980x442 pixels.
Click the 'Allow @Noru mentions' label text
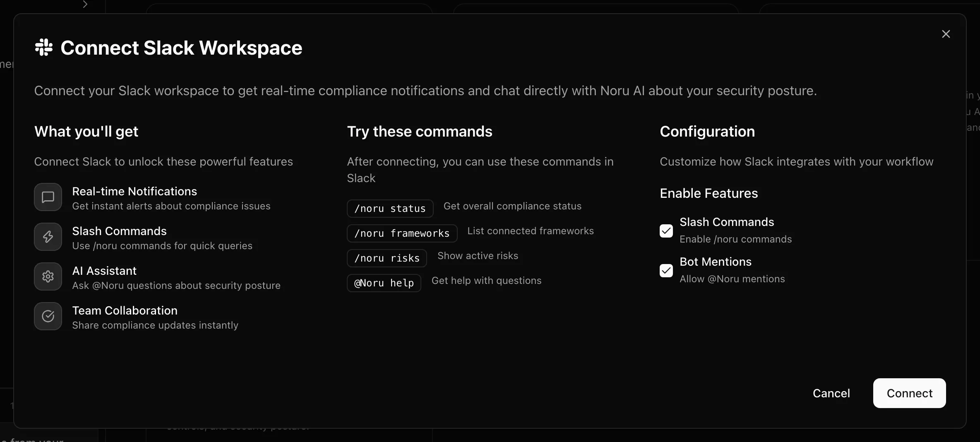coord(732,279)
